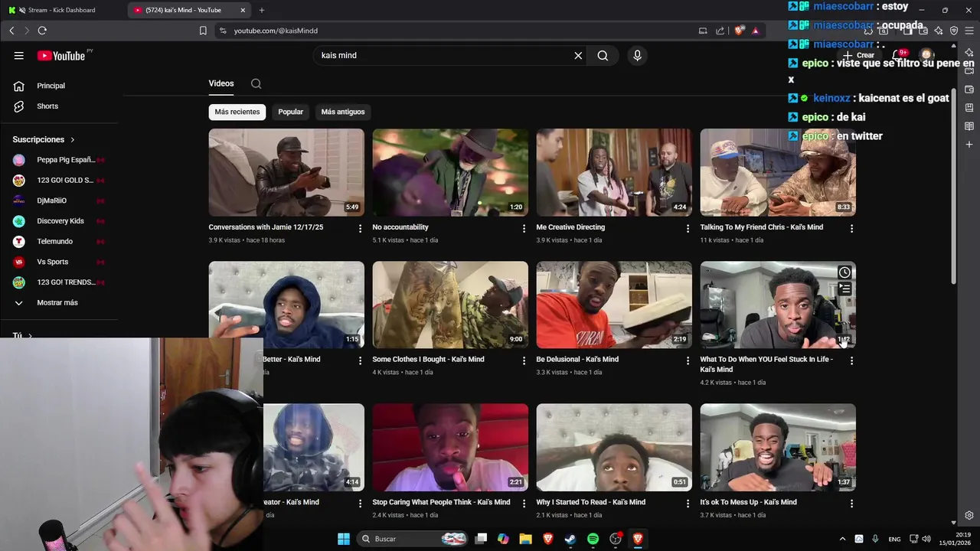Open options for Conversations with Jamie video
This screenshot has height=551, width=980.
coord(360,228)
